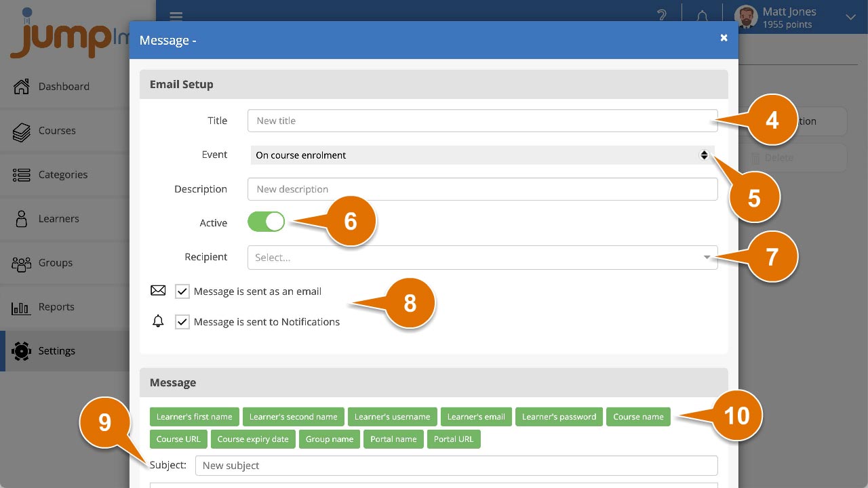
Task: Click the Groups people icon
Action: tap(22, 263)
